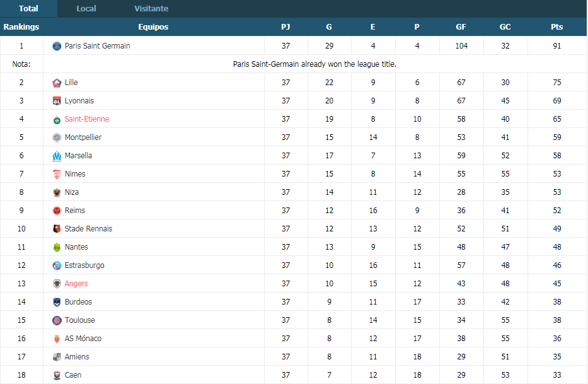Click the Pts column header
This screenshot has height=384, width=588.
[x=557, y=26]
